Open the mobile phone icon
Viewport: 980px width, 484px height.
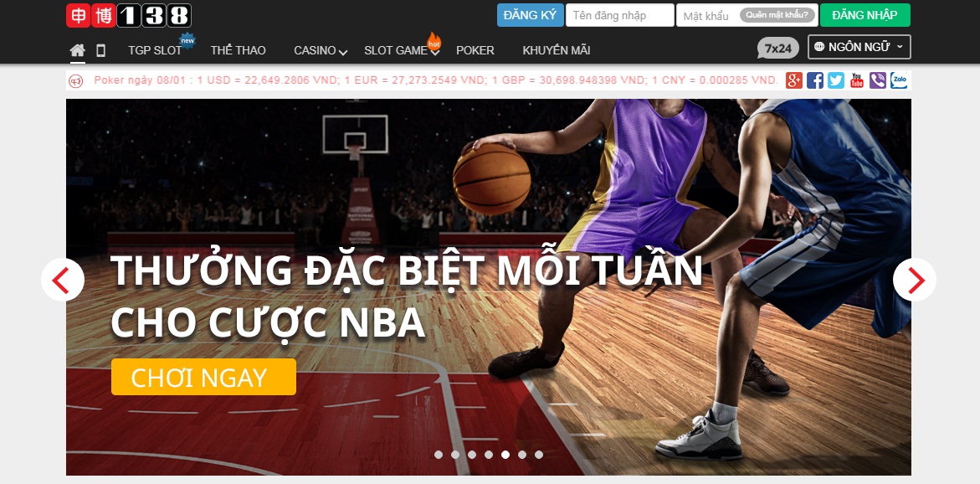point(100,50)
